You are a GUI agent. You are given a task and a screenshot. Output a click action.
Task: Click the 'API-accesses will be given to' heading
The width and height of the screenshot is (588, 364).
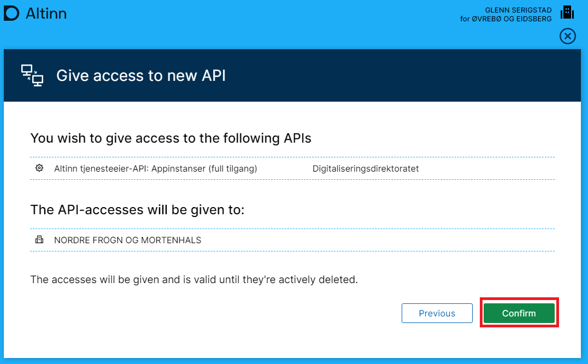pyautogui.click(x=137, y=210)
